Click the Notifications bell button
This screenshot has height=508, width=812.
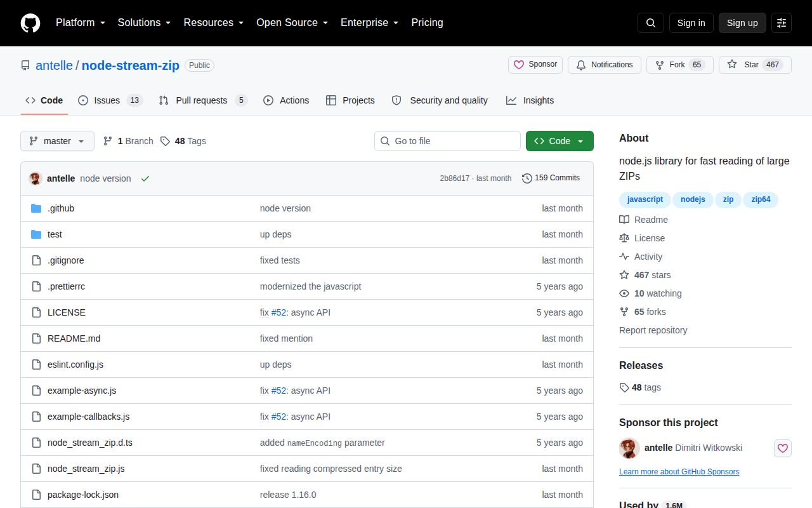(604, 65)
